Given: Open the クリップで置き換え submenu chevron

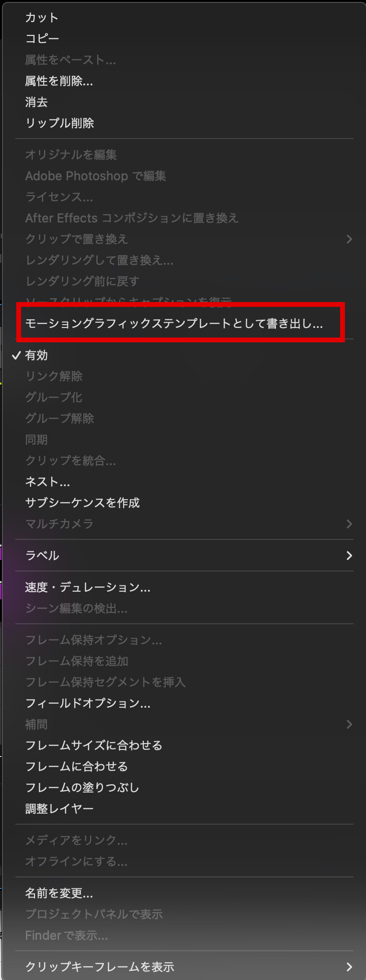Looking at the screenshot, I should tap(349, 239).
